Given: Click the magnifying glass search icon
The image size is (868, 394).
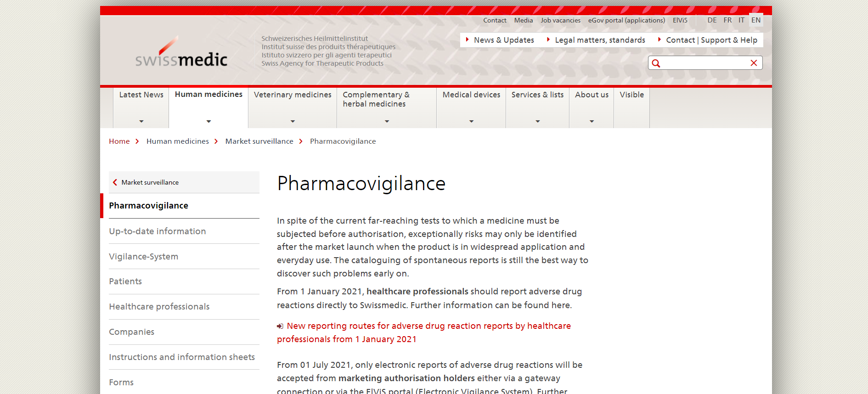Looking at the screenshot, I should [656, 63].
